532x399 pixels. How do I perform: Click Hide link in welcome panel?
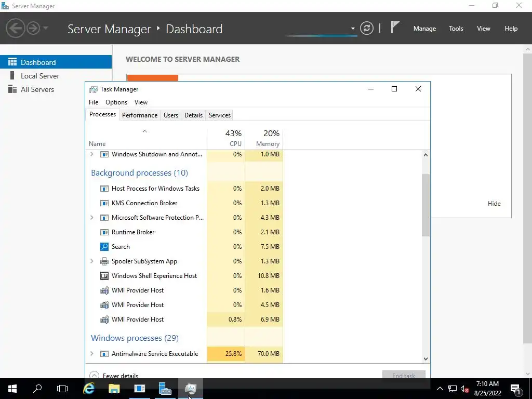click(x=494, y=204)
